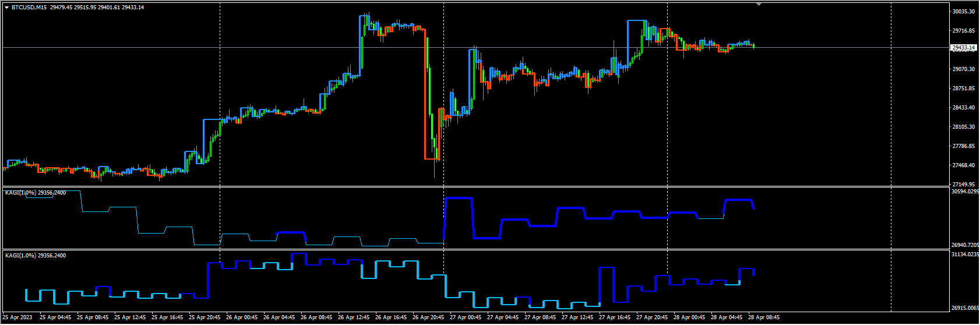Screen dimensions: 980x325
Task: Click the 27 Apr 08:45 time label
Action: tap(540, 318)
